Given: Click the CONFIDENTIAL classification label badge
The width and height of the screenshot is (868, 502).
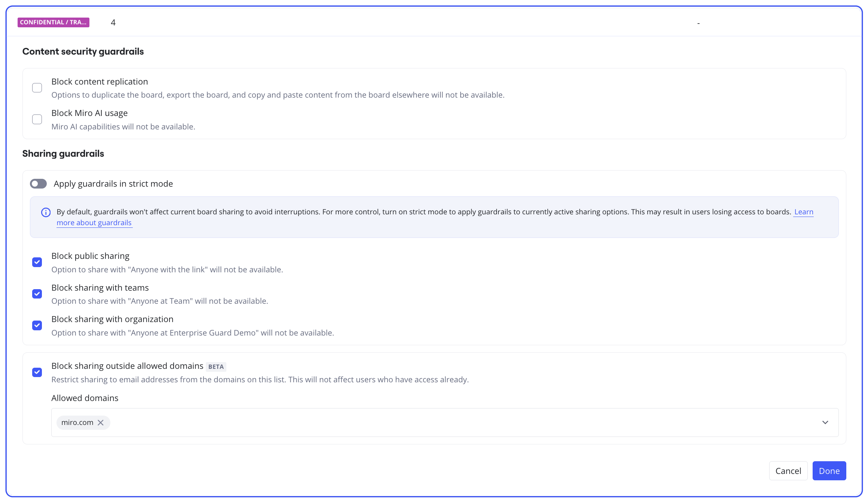Looking at the screenshot, I should click(53, 22).
